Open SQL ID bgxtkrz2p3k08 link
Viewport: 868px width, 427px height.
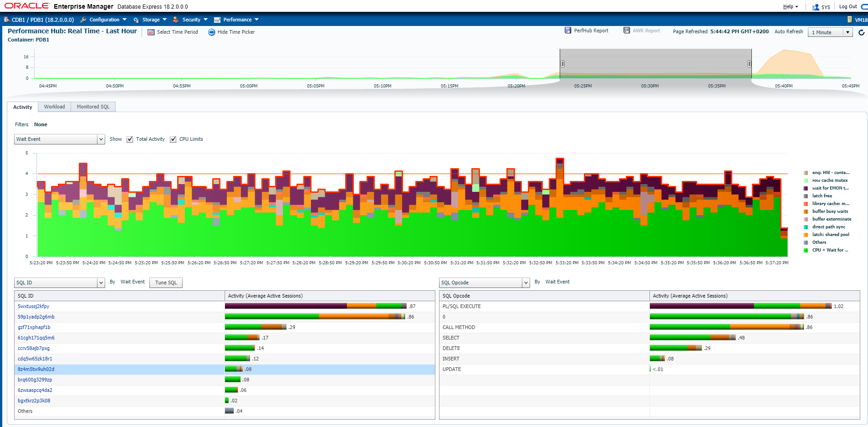tap(34, 401)
